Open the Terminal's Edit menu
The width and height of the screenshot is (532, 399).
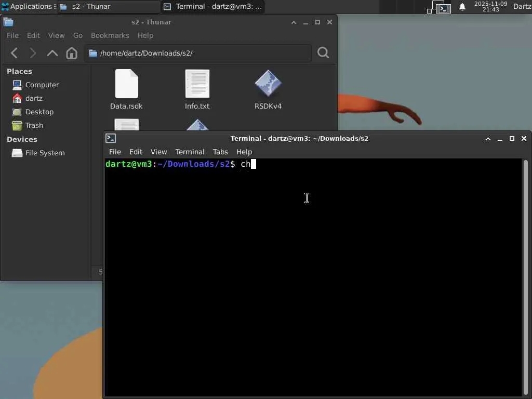click(x=136, y=152)
